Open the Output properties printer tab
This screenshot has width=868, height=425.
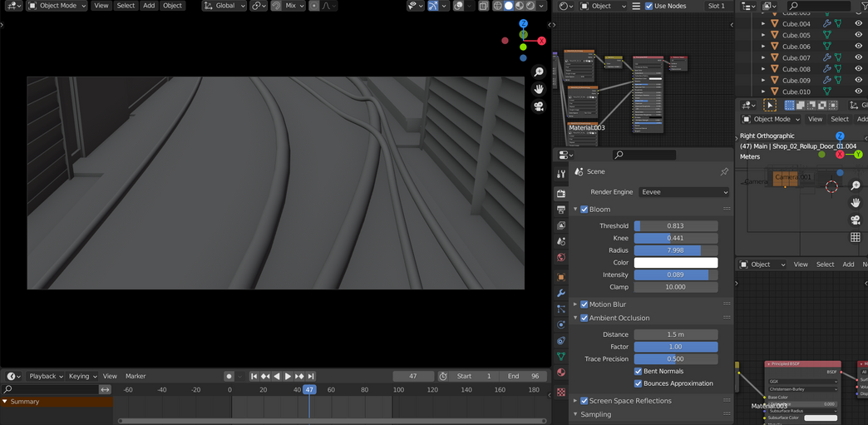pos(561,210)
